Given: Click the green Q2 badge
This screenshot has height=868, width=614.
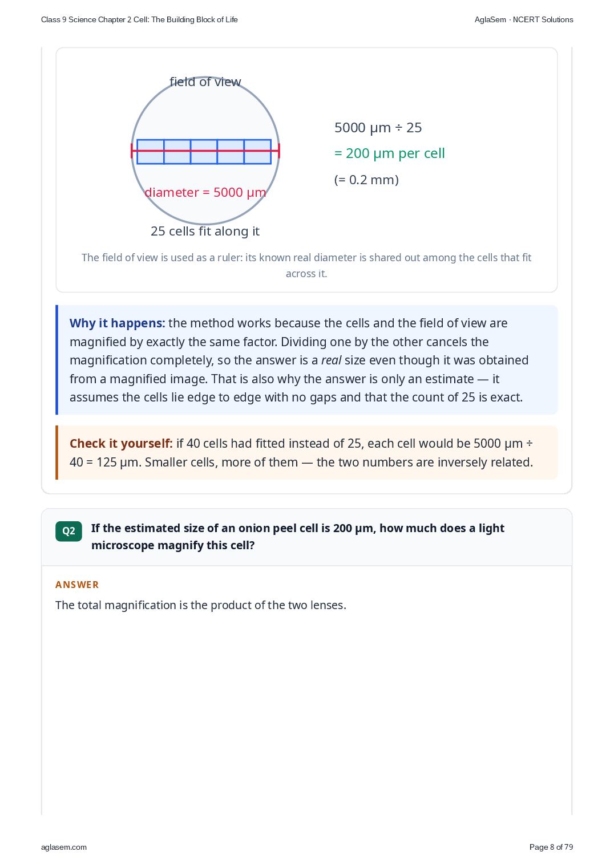Looking at the screenshot, I should click(x=68, y=531).
